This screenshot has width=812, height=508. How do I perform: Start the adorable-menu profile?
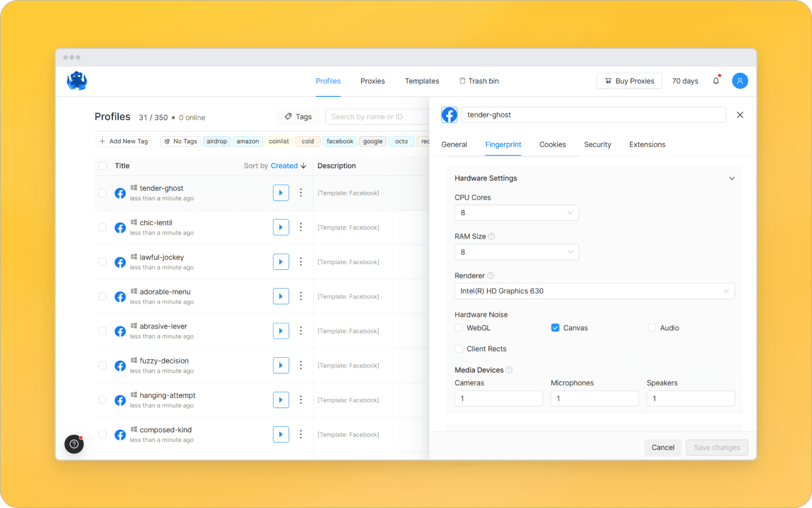[x=281, y=296]
